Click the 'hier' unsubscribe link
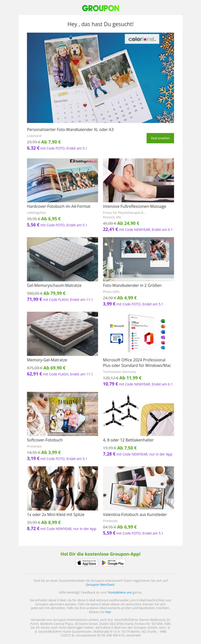This screenshot has width=201, height=644. tap(108, 612)
